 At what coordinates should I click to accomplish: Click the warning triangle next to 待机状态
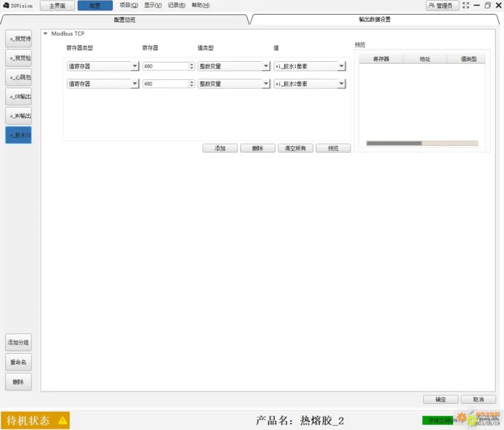pos(62,419)
